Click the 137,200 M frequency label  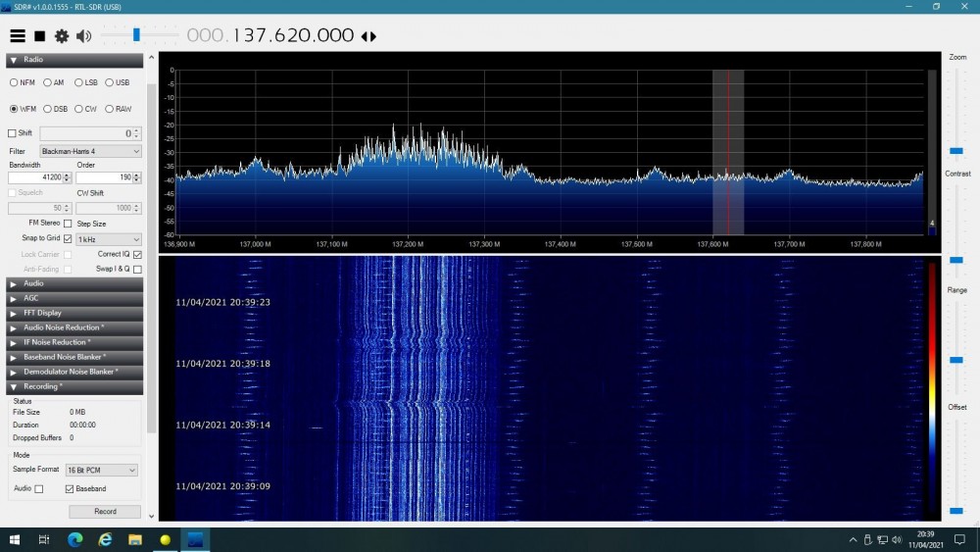pos(408,244)
